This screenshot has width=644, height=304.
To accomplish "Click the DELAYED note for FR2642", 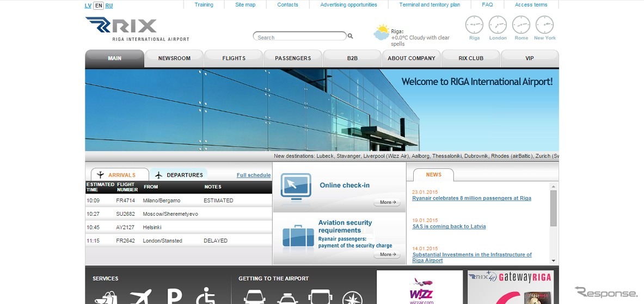I will pyautogui.click(x=216, y=241).
